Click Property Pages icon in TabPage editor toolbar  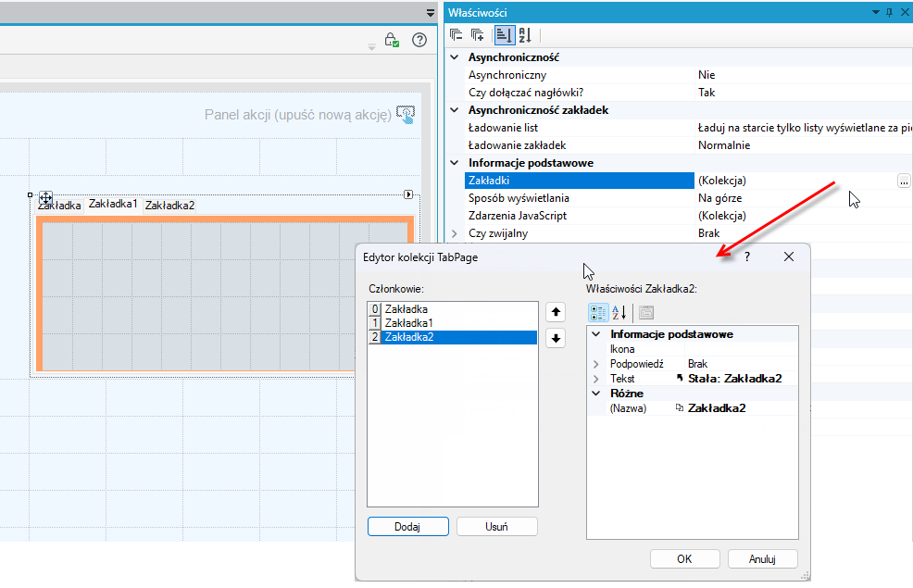point(645,313)
